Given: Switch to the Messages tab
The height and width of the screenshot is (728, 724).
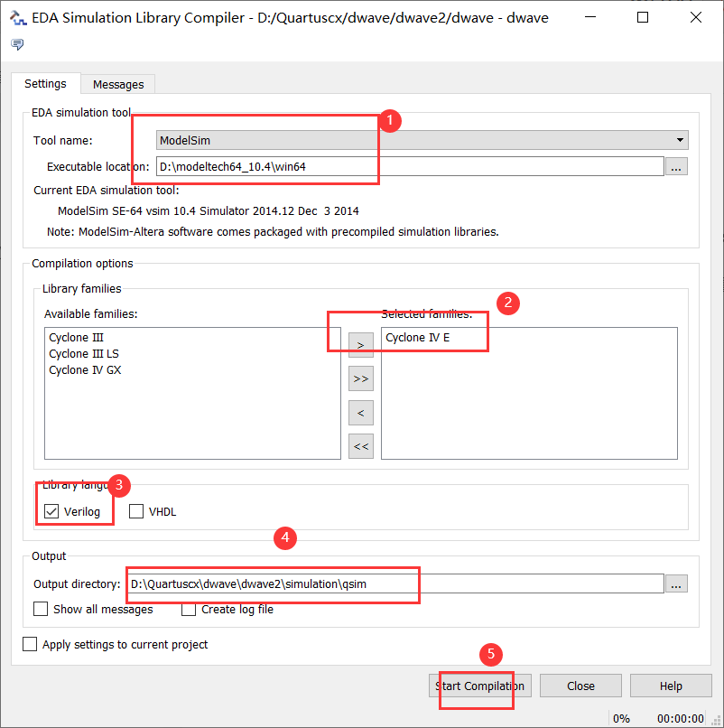Looking at the screenshot, I should pyautogui.click(x=118, y=85).
